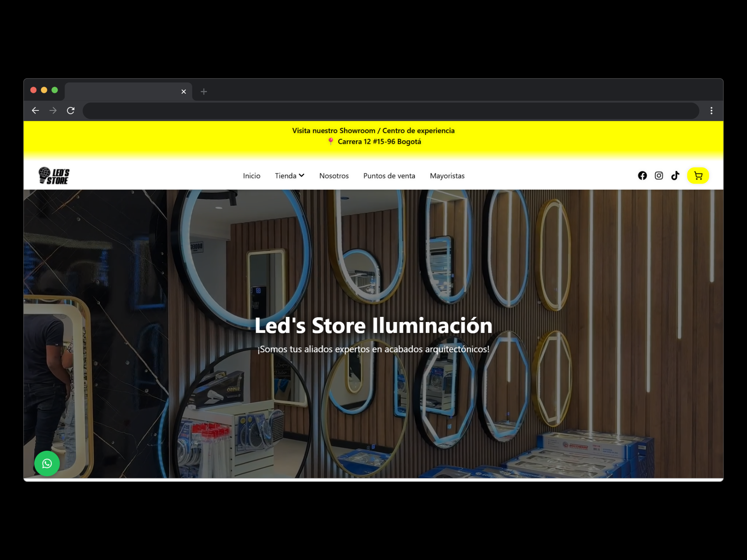The image size is (747, 560).
Task: Click the browser forward arrow
Action: click(x=53, y=111)
